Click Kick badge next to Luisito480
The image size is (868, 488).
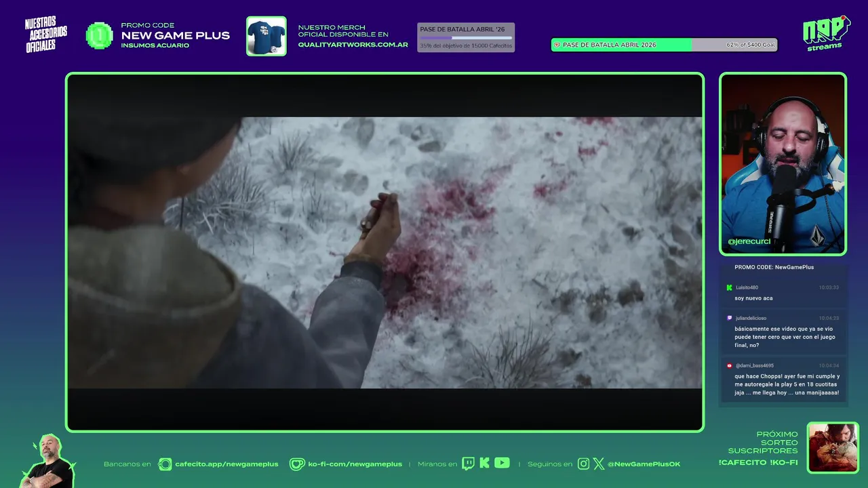[x=730, y=287]
